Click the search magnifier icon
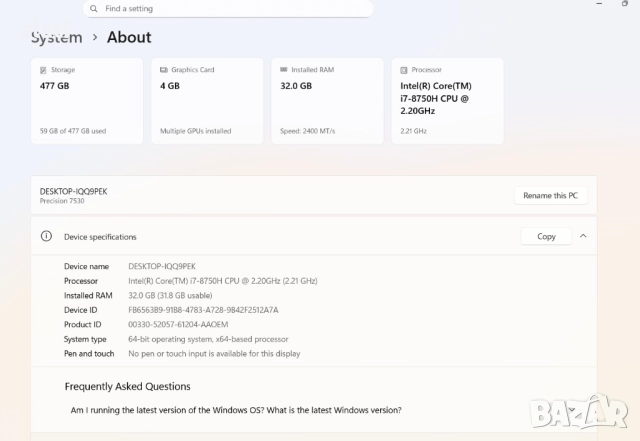Viewport: 640px width, 441px height. 93,8
